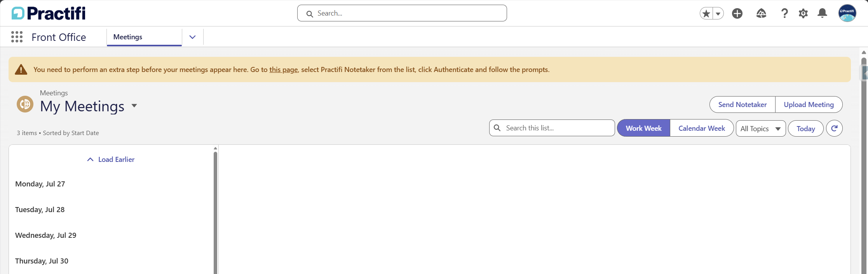Switch view to Calendar Week
868x274 pixels.
(702, 128)
